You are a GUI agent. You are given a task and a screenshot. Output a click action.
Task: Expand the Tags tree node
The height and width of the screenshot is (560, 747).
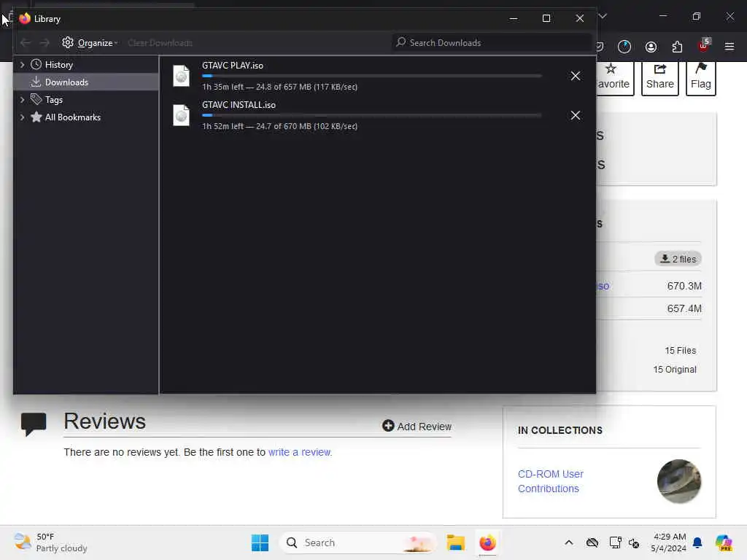click(22, 100)
